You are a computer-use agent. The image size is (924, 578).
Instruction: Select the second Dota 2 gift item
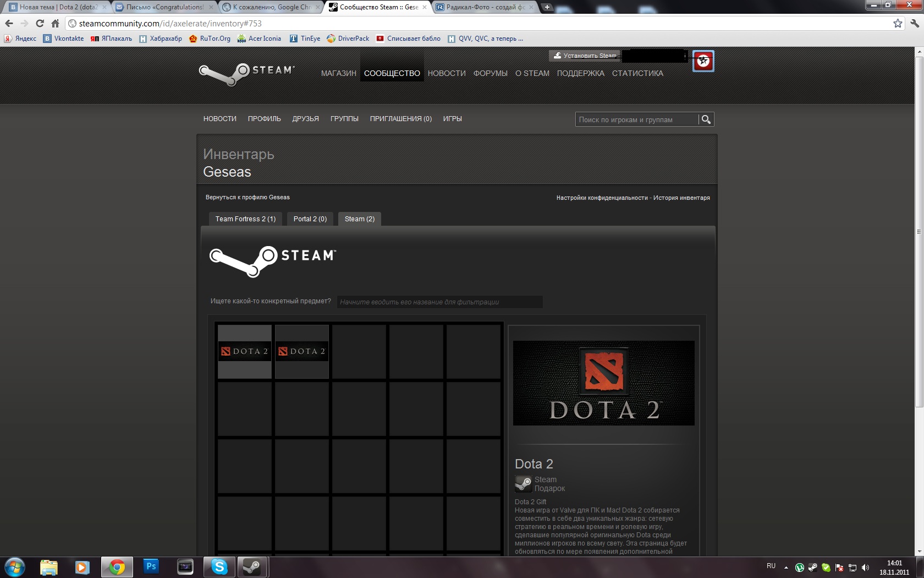[x=302, y=351]
